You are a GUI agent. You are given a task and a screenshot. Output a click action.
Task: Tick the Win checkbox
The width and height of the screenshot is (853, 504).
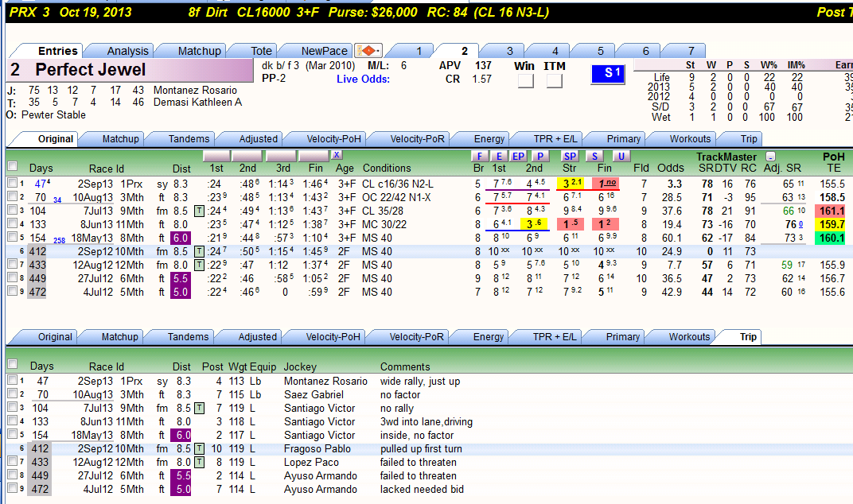(525, 81)
